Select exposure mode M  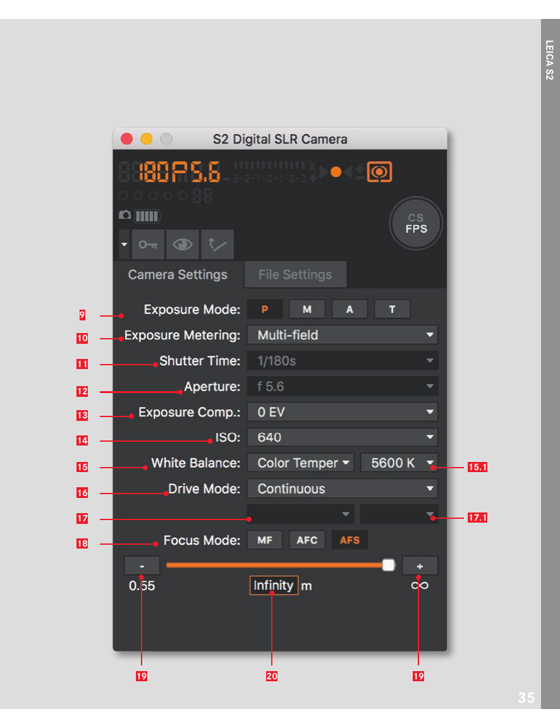point(307,309)
